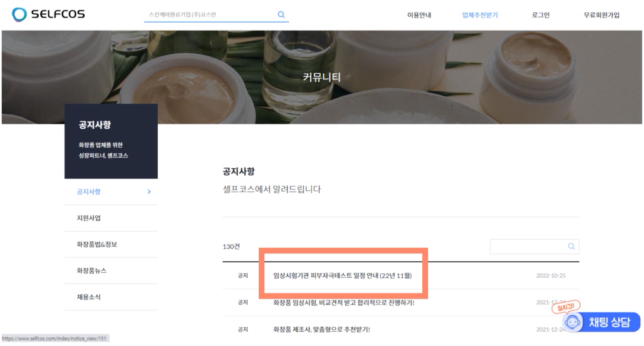The height and width of the screenshot is (346, 644).
Task: Click the magnifier icon in the header search
Action: tap(281, 14)
